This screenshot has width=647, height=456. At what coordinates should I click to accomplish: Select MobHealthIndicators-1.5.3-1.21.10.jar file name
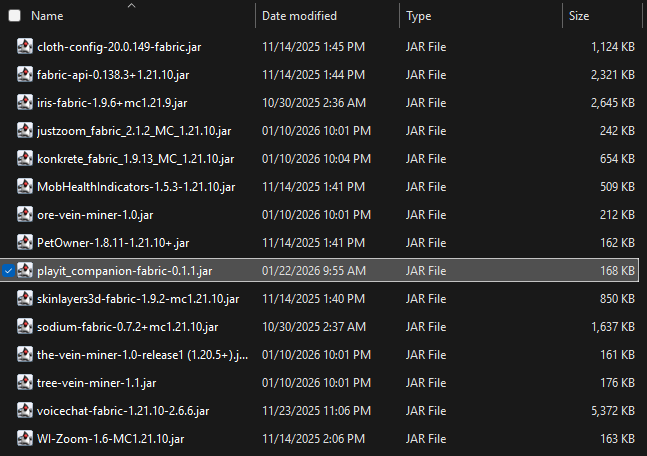(136, 187)
